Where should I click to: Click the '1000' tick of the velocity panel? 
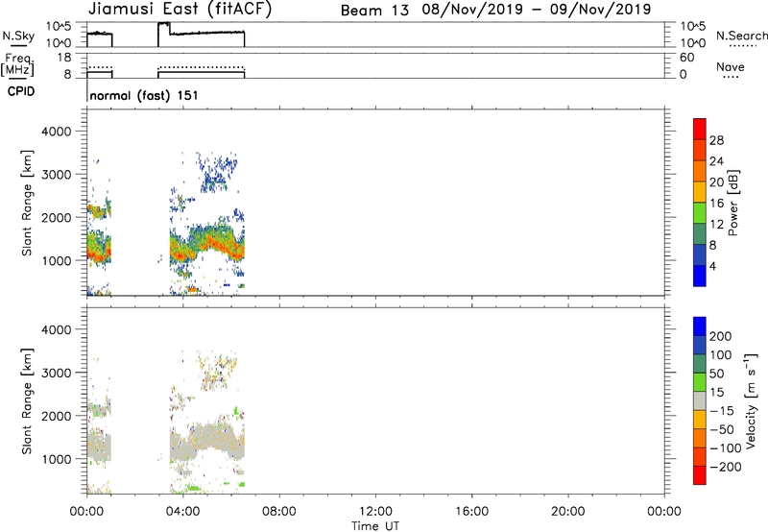tap(57, 459)
